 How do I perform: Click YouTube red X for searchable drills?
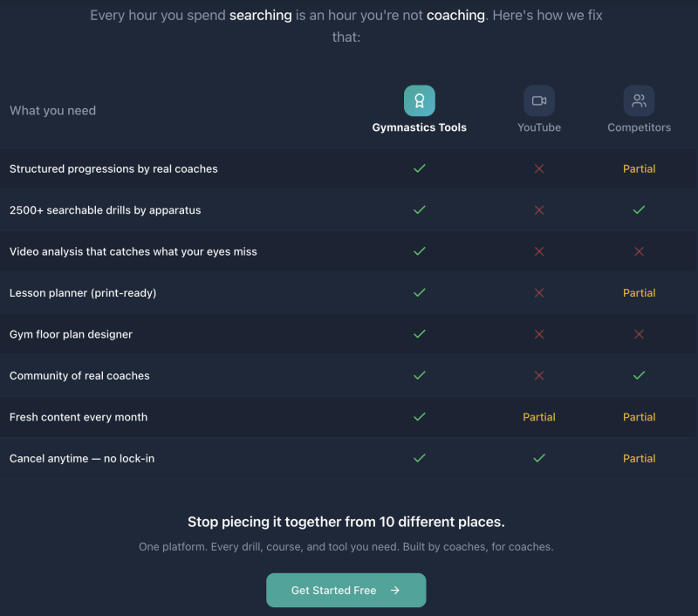[x=539, y=210]
